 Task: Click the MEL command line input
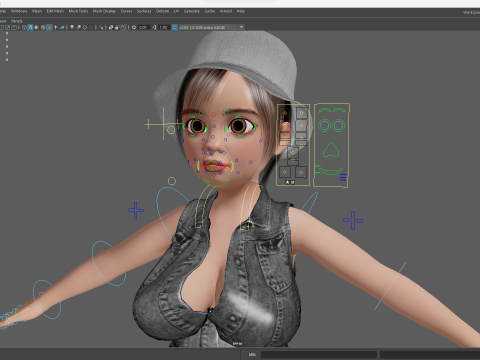coord(319,354)
